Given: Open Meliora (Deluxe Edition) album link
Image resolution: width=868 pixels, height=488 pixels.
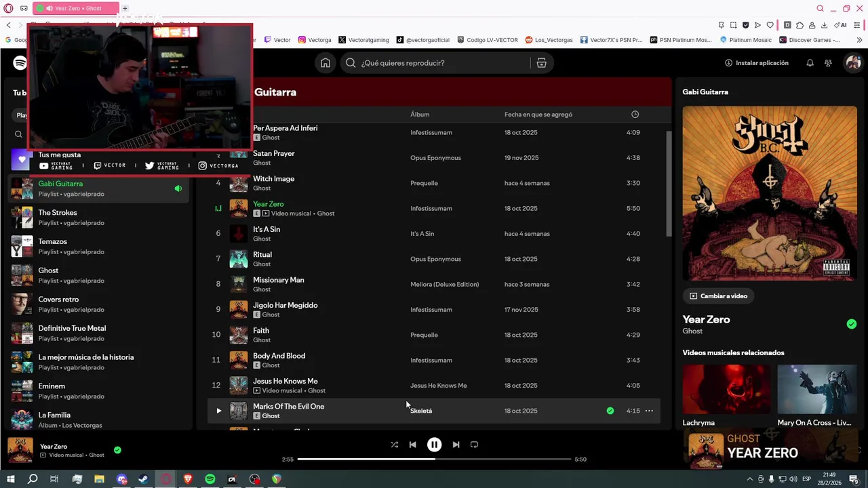Looking at the screenshot, I should pos(444,285).
